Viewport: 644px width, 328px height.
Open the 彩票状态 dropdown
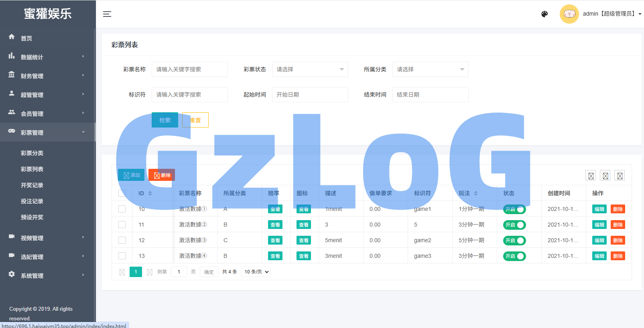310,69
